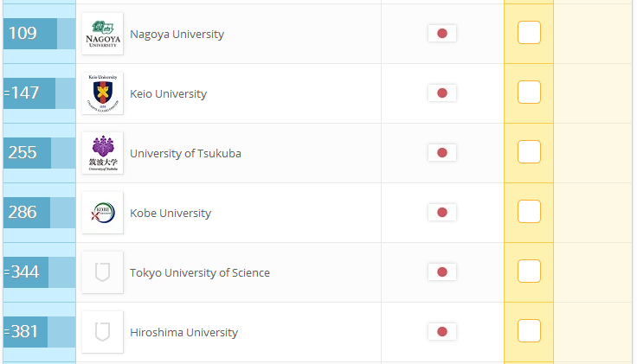The width and height of the screenshot is (637, 364).
Task: Click the Nagoya University logo
Action: 102,34
